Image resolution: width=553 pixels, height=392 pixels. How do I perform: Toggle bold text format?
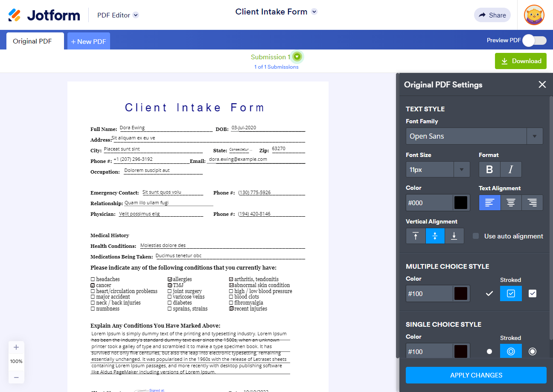pyautogui.click(x=489, y=169)
